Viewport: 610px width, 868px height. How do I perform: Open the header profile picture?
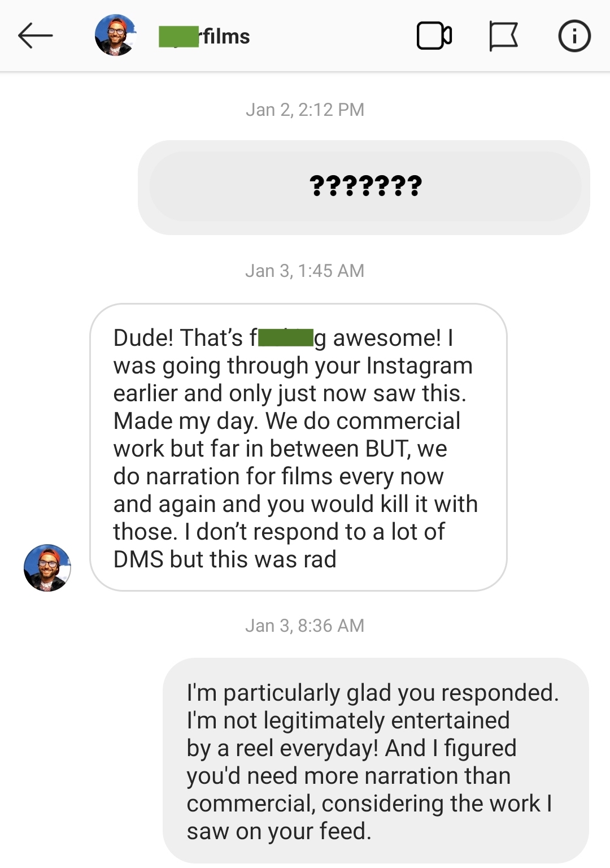pyautogui.click(x=115, y=36)
